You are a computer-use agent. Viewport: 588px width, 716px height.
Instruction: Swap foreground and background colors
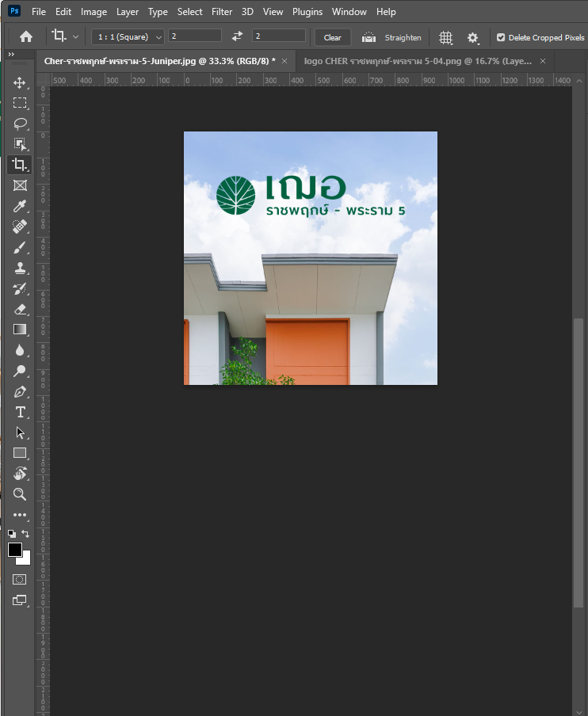point(25,535)
